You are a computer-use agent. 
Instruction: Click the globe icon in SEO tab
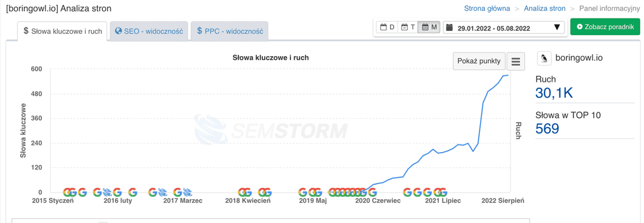pyautogui.click(x=119, y=31)
